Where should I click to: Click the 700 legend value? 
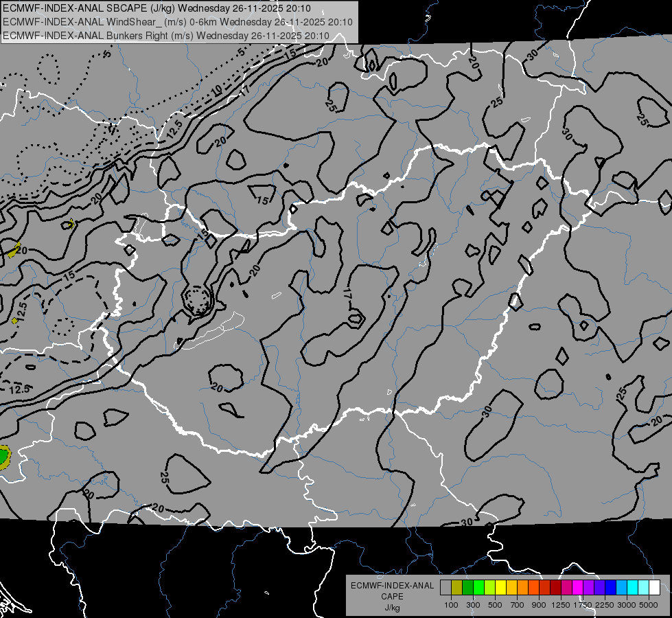tap(518, 605)
